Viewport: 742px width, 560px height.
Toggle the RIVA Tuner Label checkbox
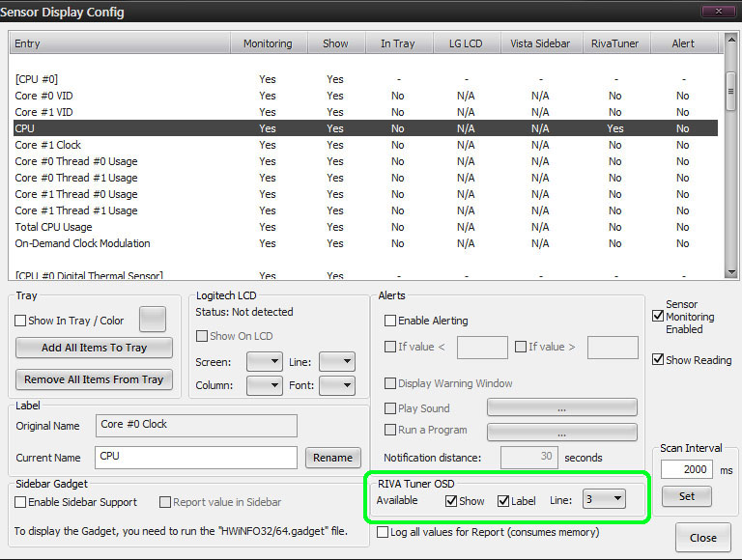(503, 500)
